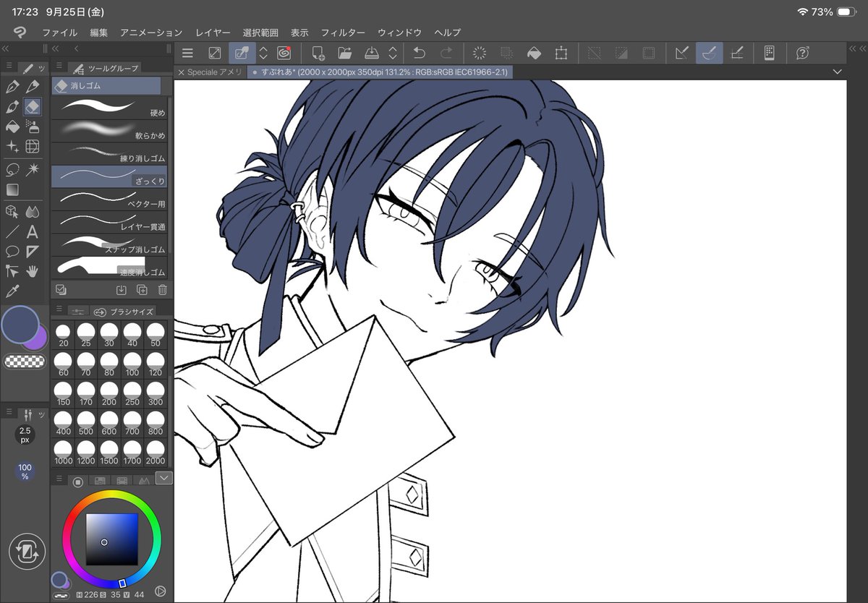Toggle the sub tool checkbox list mode

pos(61,289)
